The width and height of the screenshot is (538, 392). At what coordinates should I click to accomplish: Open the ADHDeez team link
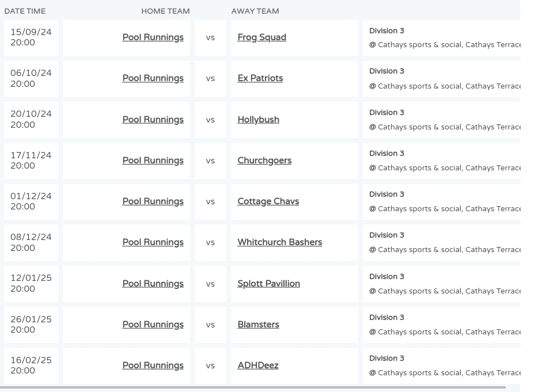pos(258,366)
